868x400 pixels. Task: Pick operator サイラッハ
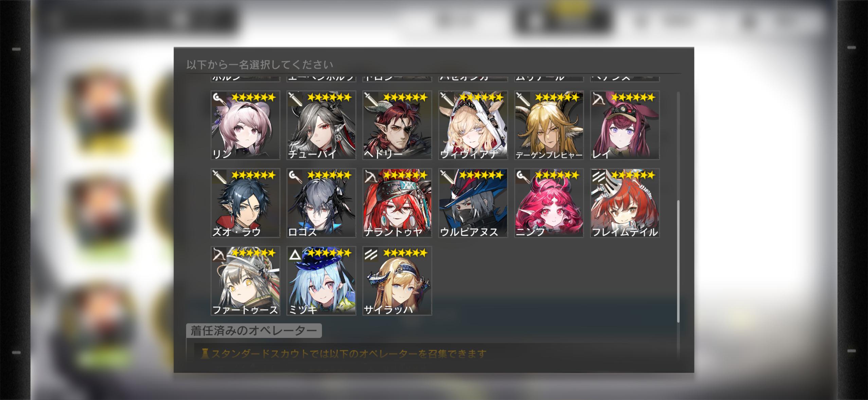(x=397, y=281)
